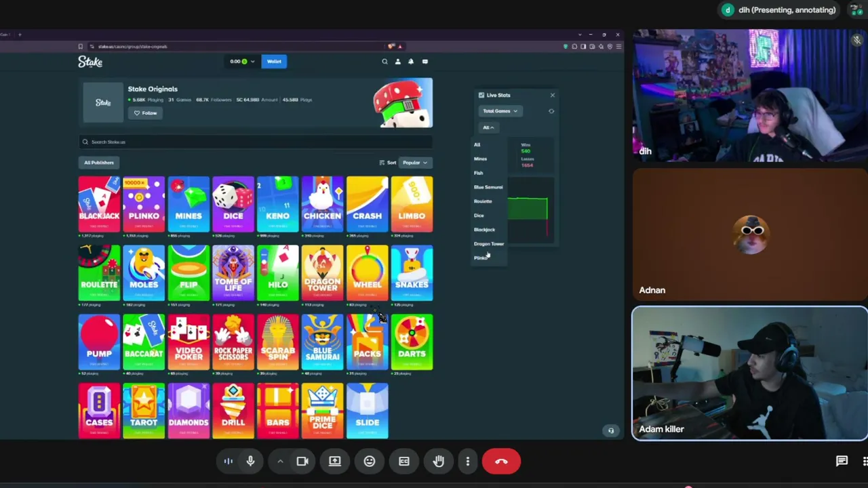Select Blackjack in the stats filter list
868x488 pixels.
click(x=484, y=230)
